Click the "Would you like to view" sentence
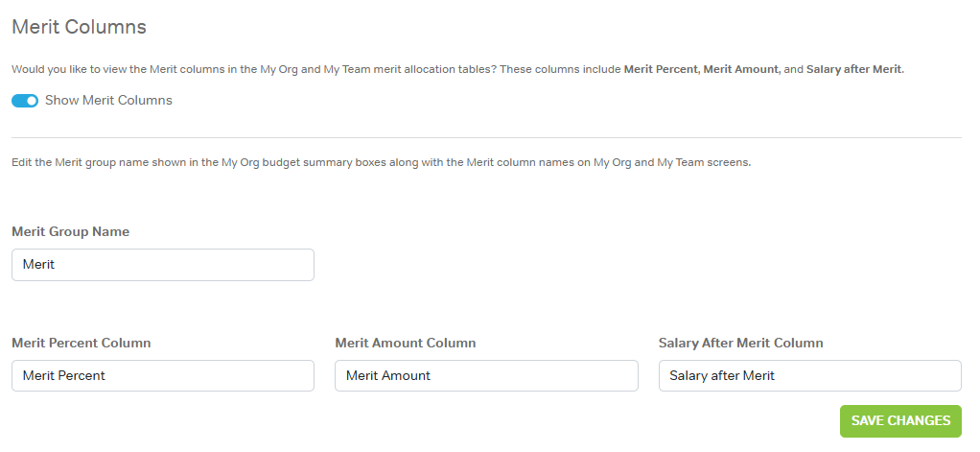This screenshot has width=980, height=452. [77, 70]
